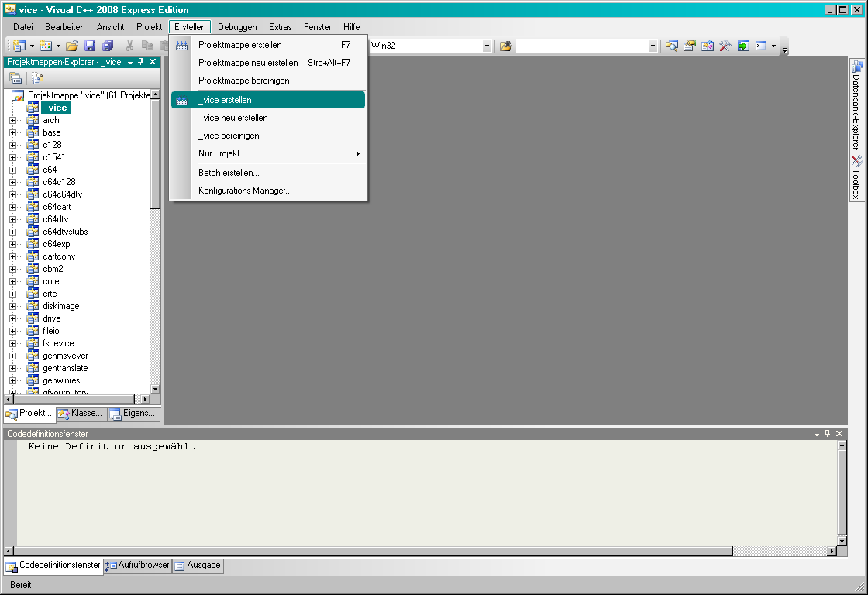Select "Konfigurations-Manager..." from menu

click(x=245, y=191)
